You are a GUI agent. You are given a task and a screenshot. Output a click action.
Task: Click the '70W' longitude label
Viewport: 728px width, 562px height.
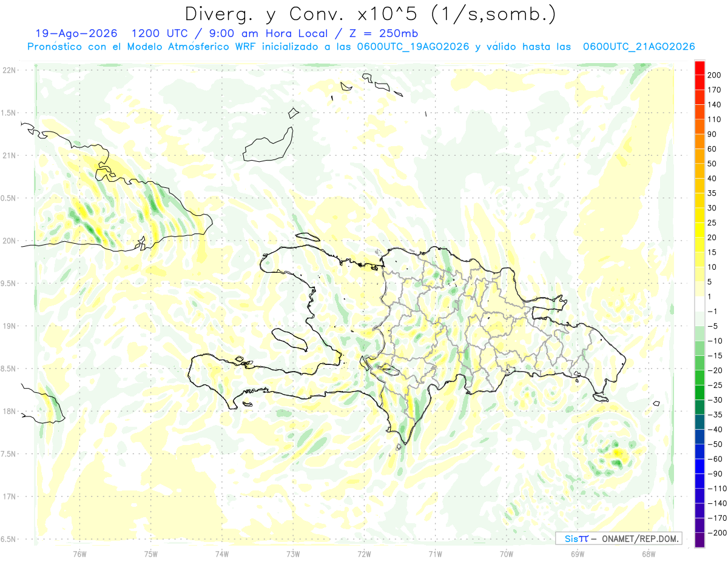point(507,554)
